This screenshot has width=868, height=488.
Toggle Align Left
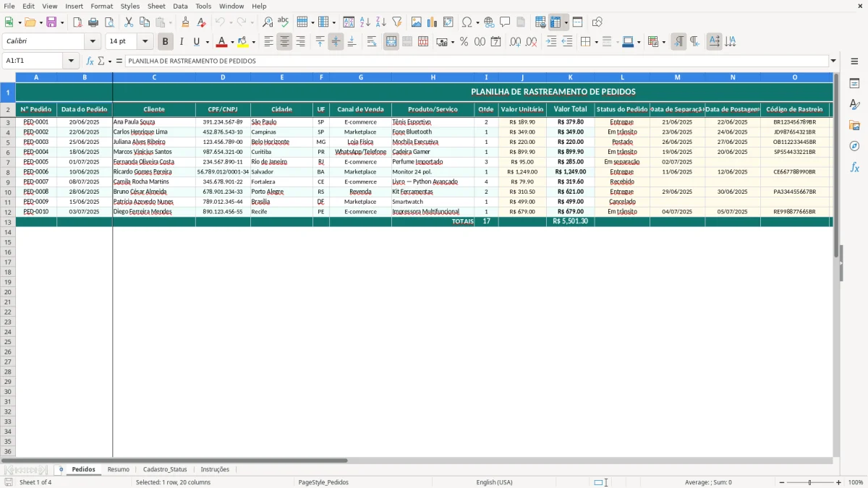(268, 42)
